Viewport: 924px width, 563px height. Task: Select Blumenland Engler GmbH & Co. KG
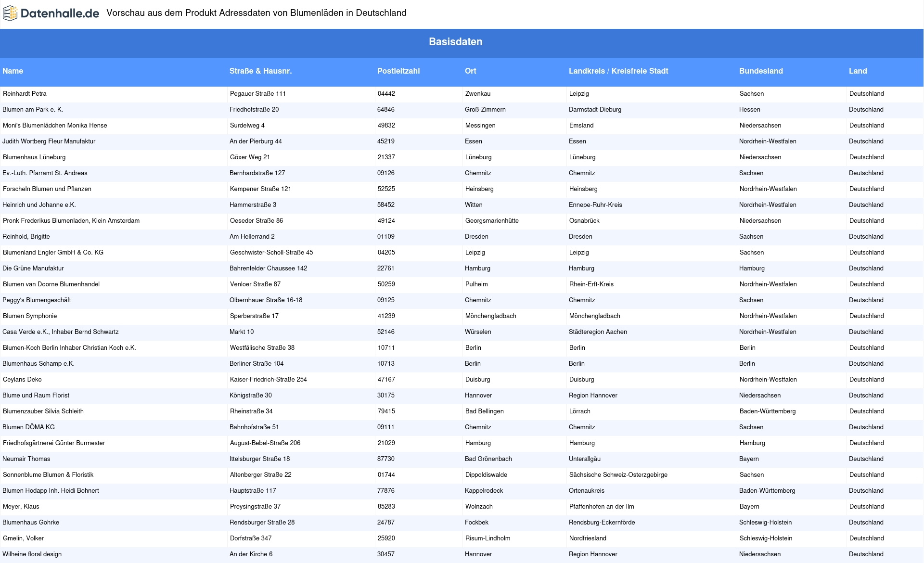pos(53,253)
